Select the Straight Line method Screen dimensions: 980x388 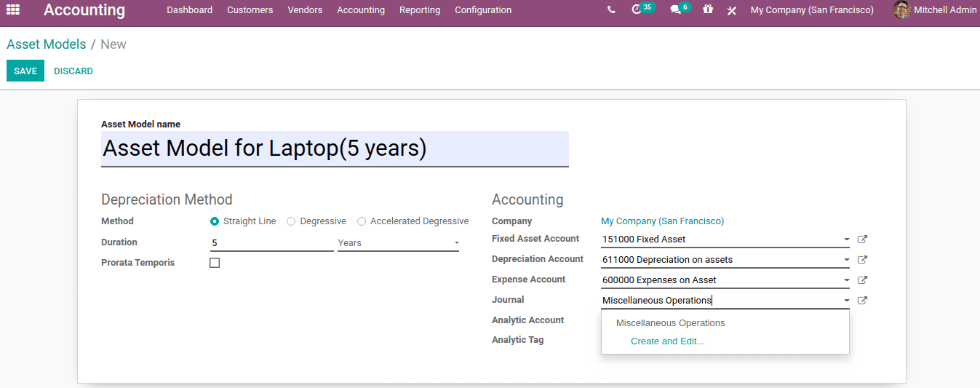pyautogui.click(x=215, y=221)
